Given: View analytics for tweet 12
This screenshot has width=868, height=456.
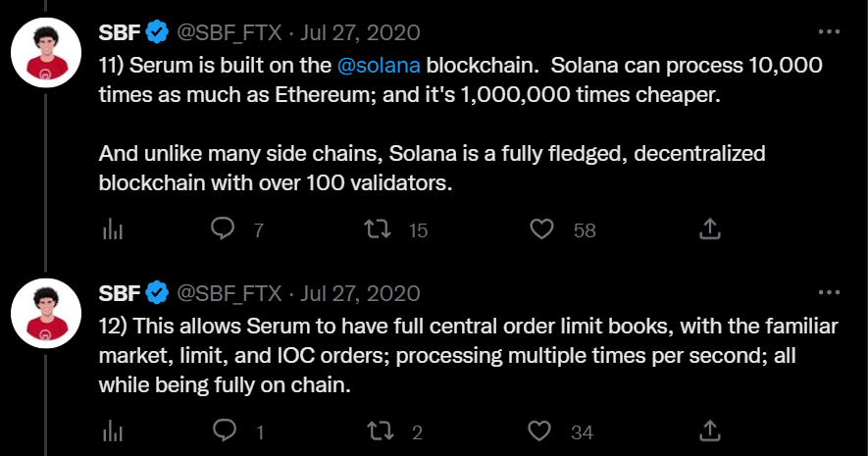Looking at the screenshot, I should 113,431.
